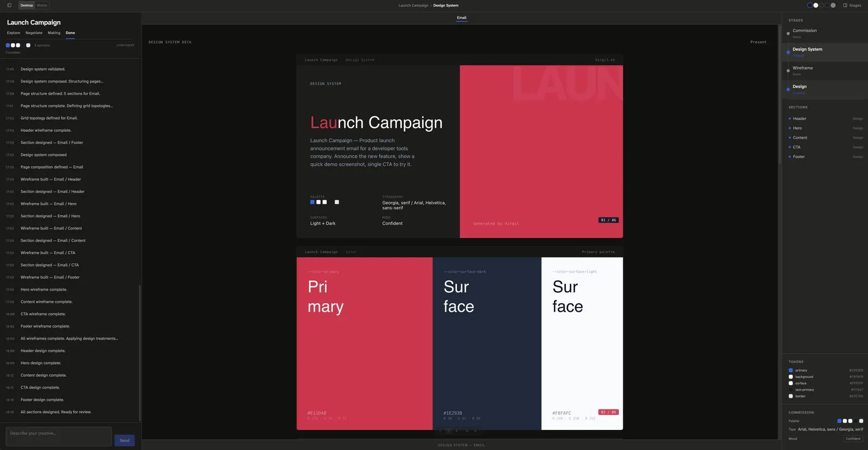Focus the 'Describe your creative...' input field
Viewport: 868px width, 450px height.
click(x=59, y=436)
